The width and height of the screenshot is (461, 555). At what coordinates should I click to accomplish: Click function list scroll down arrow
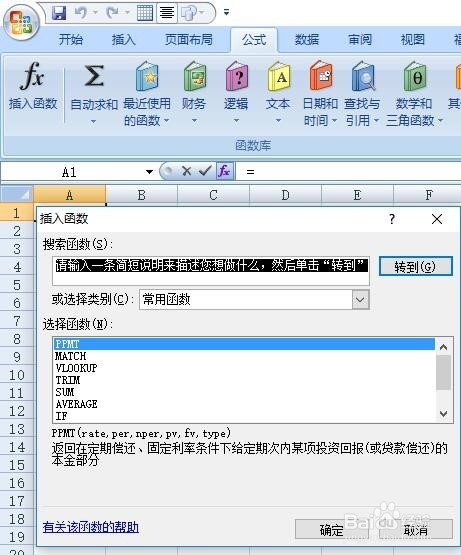(x=443, y=413)
